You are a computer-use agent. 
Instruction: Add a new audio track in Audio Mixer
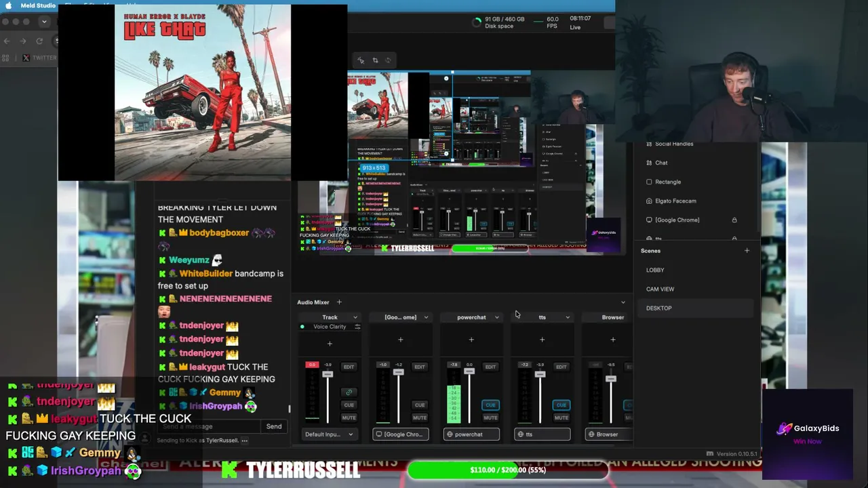pyautogui.click(x=339, y=302)
